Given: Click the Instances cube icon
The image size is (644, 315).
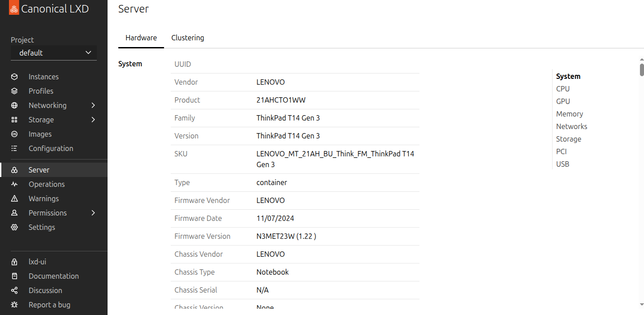Looking at the screenshot, I should coord(14,77).
